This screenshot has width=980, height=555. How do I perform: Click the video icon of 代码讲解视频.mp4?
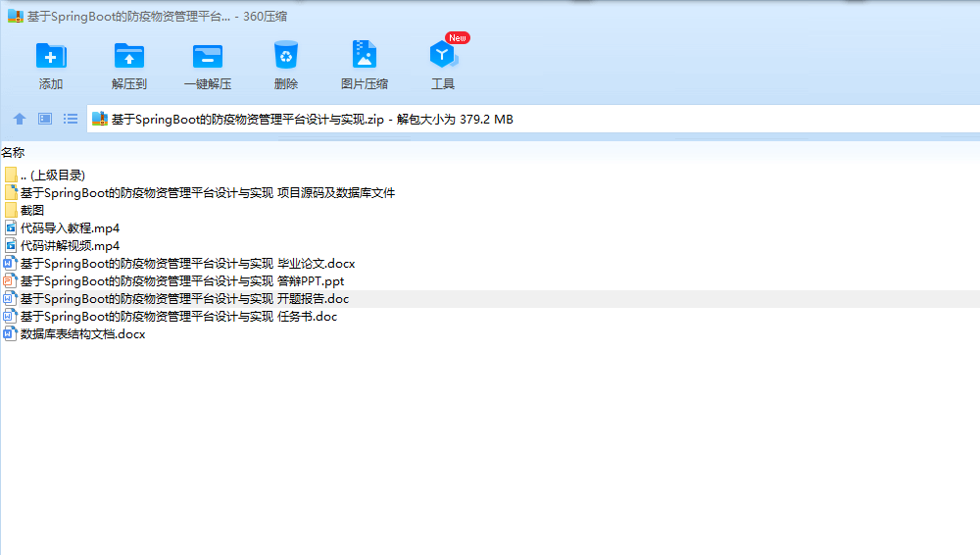tap(11, 245)
